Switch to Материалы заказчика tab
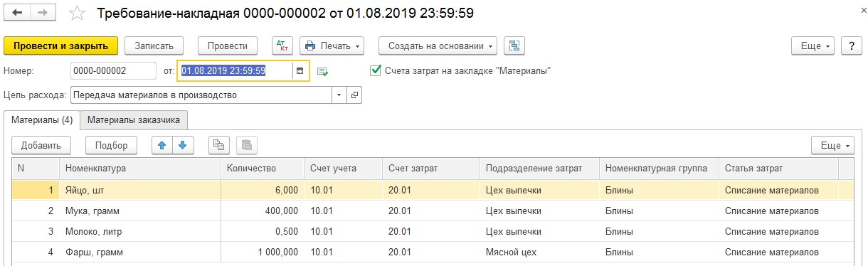868x266 pixels. click(134, 120)
